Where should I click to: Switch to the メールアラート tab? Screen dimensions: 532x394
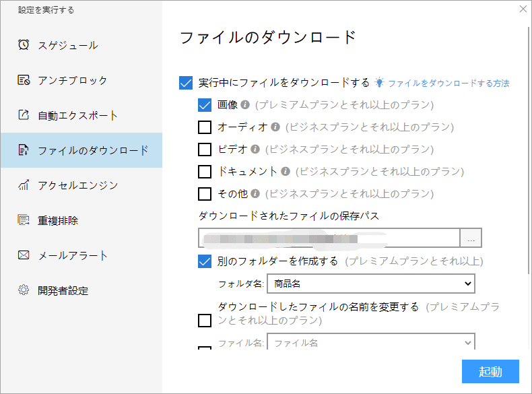(x=73, y=255)
